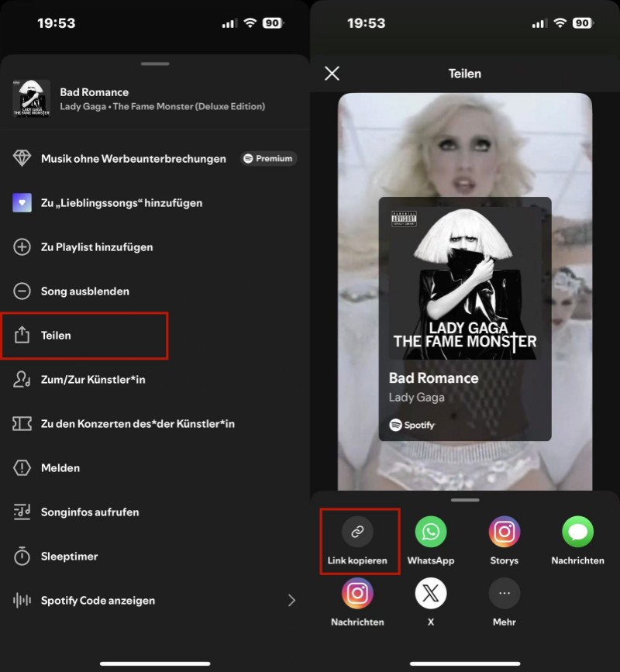Tap the Spotify Code soundwave icon

(x=22, y=600)
